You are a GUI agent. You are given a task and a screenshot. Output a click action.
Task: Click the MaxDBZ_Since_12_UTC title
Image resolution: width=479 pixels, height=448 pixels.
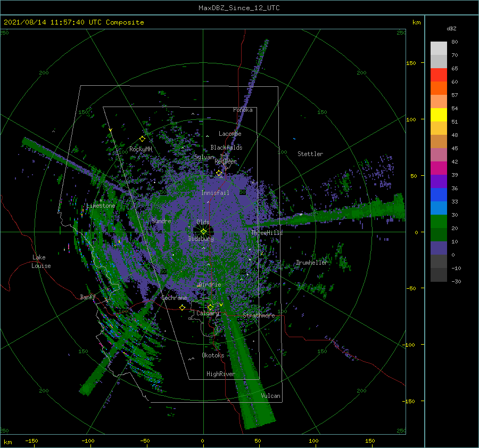click(x=239, y=8)
